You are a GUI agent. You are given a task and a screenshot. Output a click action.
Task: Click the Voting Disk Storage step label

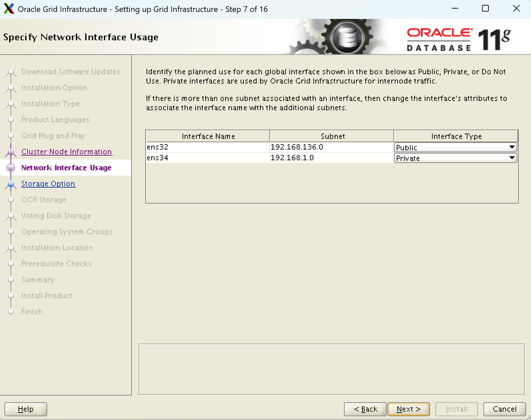(x=56, y=216)
